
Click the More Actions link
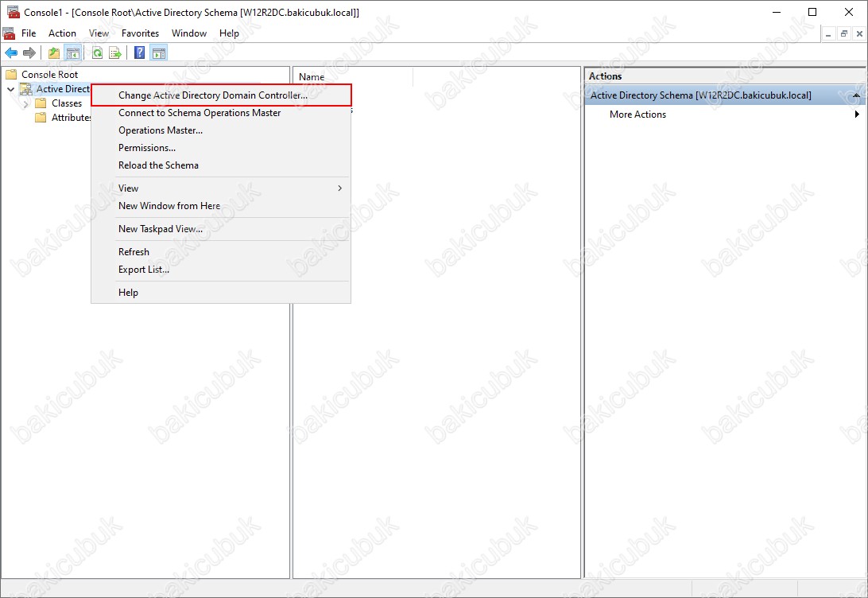pyautogui.click(x=637, y=114)
